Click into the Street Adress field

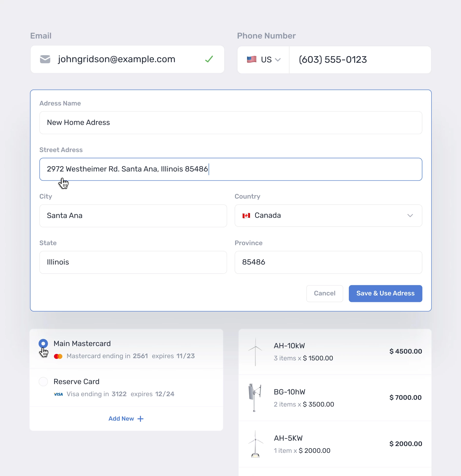click(293, 169)
